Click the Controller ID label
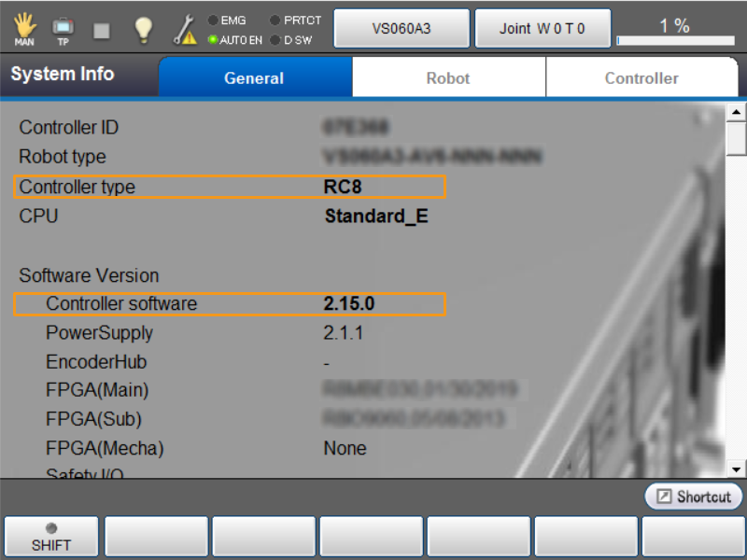This screenshot has width=747, height=560. pyautogui.click(x=68, y=128)
